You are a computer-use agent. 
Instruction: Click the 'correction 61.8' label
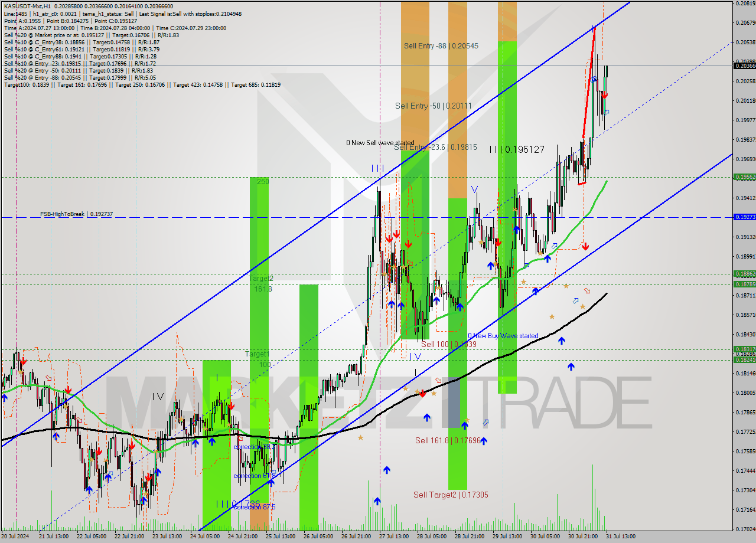click(x=254, y=476)
